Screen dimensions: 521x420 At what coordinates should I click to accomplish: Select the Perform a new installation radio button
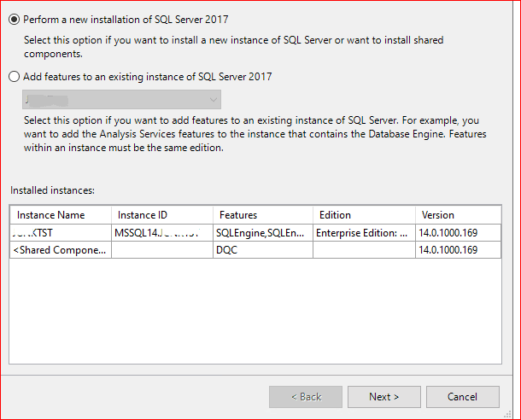tap(15, 18)
